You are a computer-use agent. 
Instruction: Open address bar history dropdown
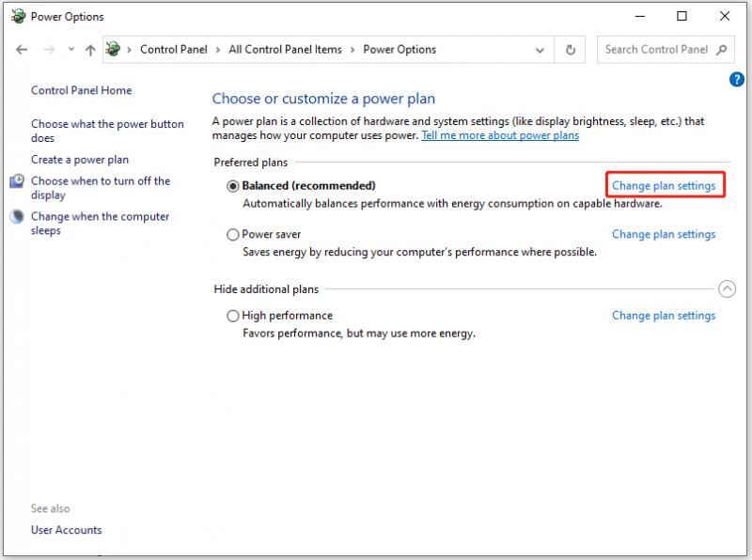click(x=540, y=50)
